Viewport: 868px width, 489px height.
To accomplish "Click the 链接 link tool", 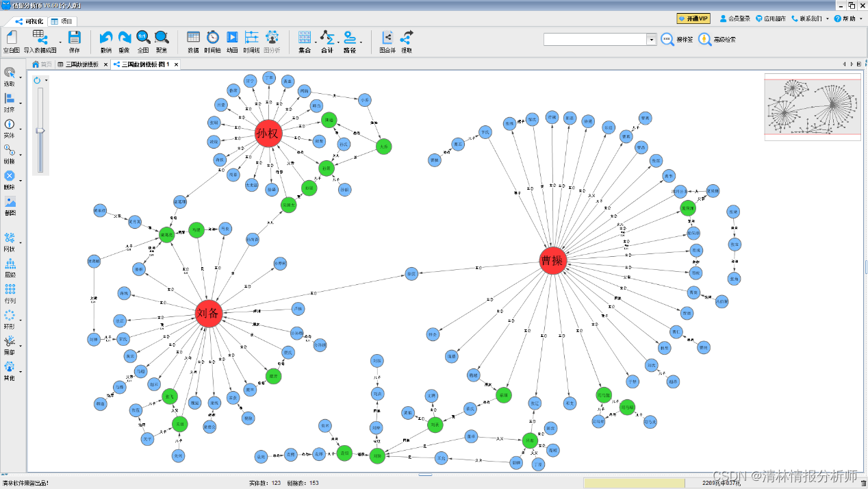I will [x=10, y=154].
